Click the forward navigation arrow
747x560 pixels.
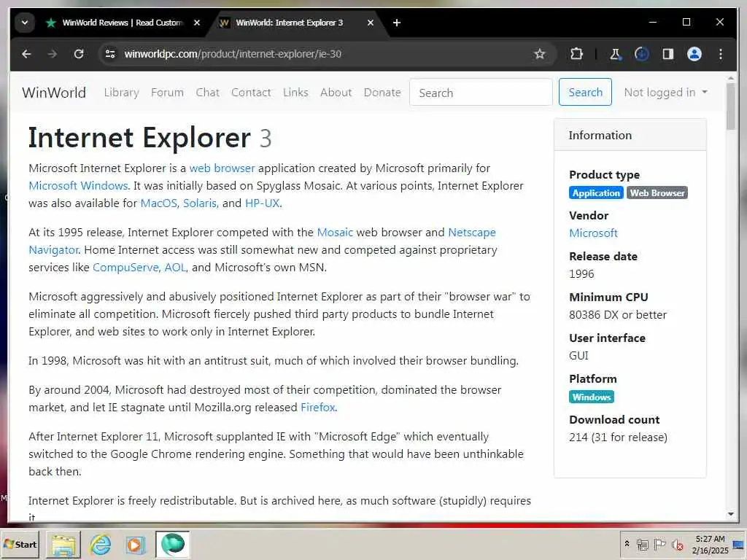pyautogui.click(x=53, y=54)
